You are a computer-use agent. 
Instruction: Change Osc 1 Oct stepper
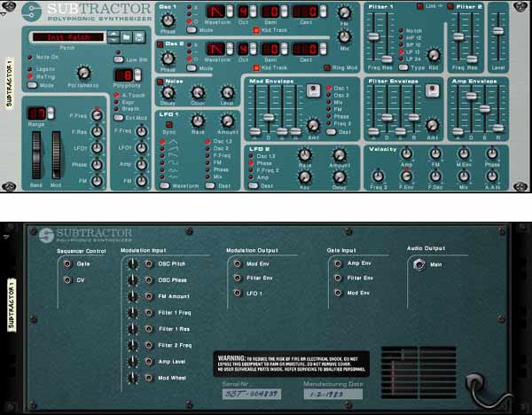click(253, 12)
